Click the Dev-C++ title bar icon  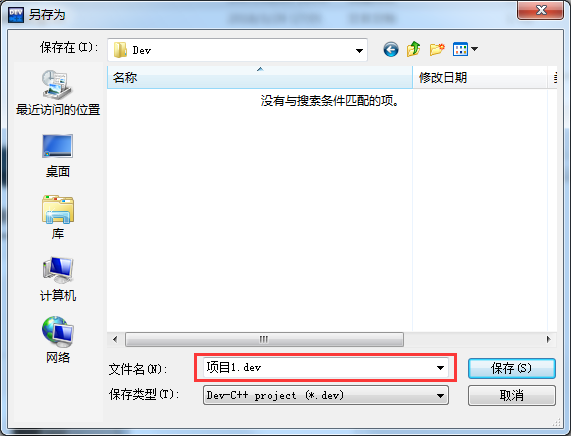click(16, 15)
